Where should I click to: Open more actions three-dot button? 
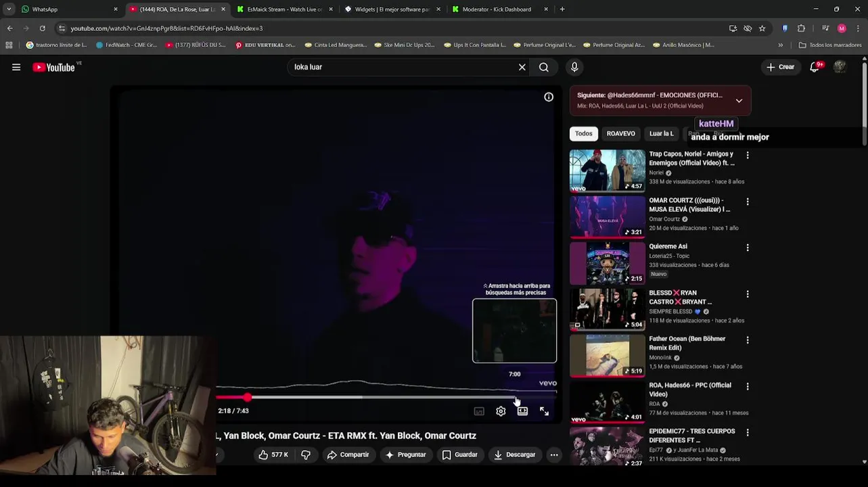coord(554,455)
